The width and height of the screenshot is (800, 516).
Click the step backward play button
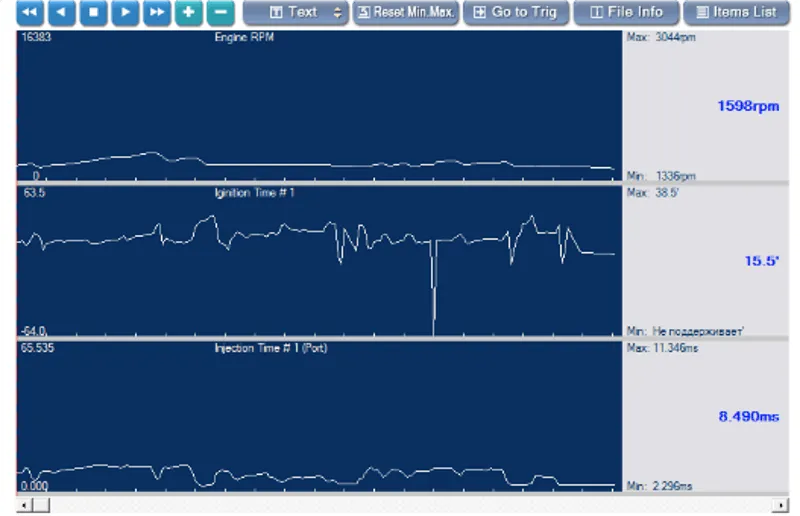pyautogui.click(x=62, y=12)
